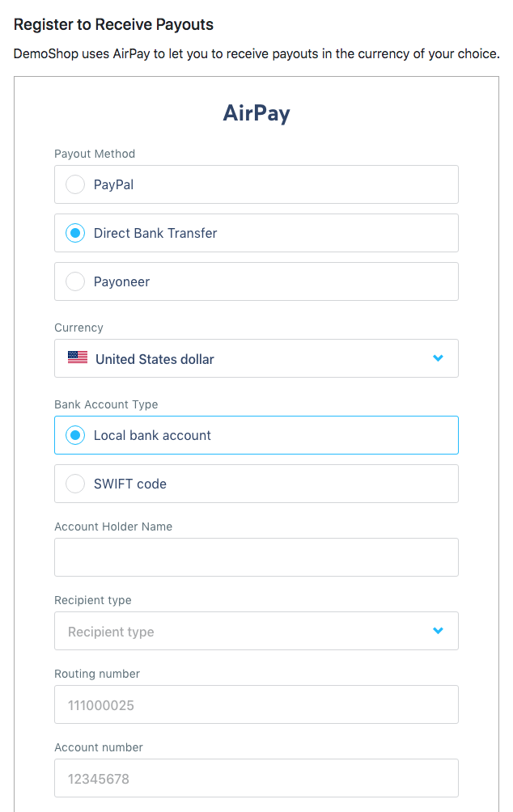Click the Account number field showing 12345678
Screen dimensions: 513x812
256,778
